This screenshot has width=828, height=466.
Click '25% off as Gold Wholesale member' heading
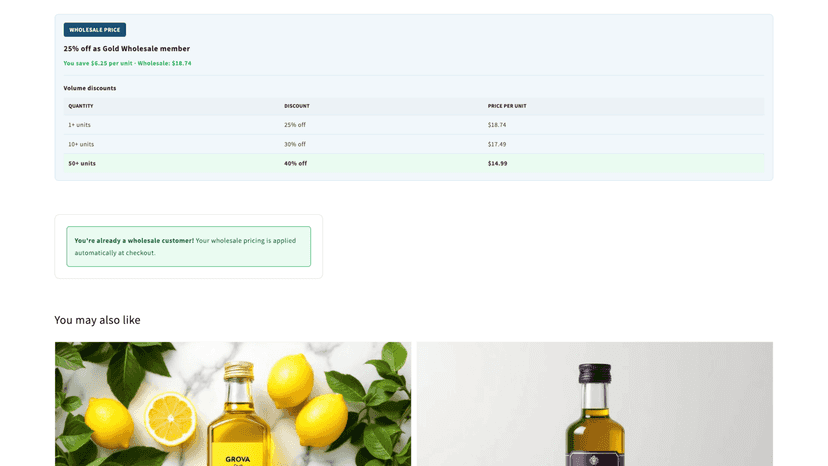tap(127, 49)
